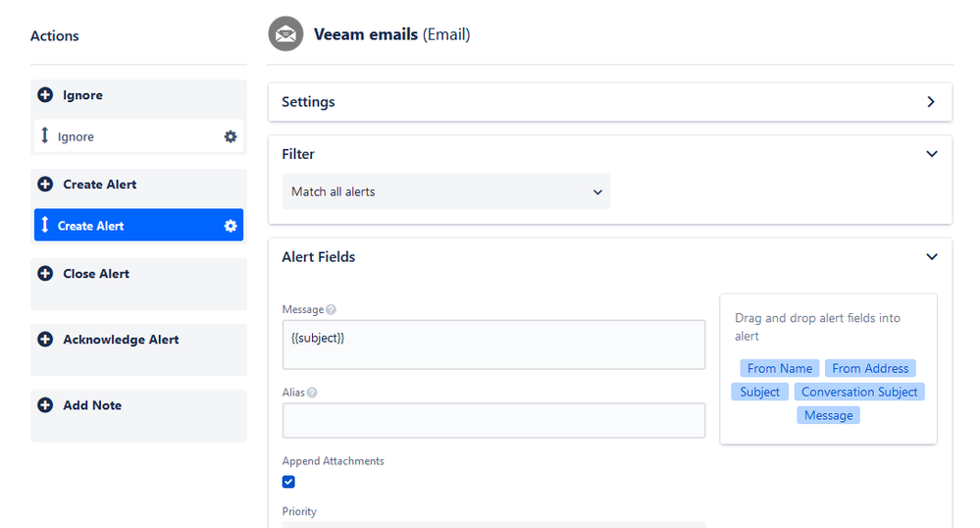Screen dimensions: 980x528
Task: Open the Match all alerts dropdown
Action: pos(445,191)
